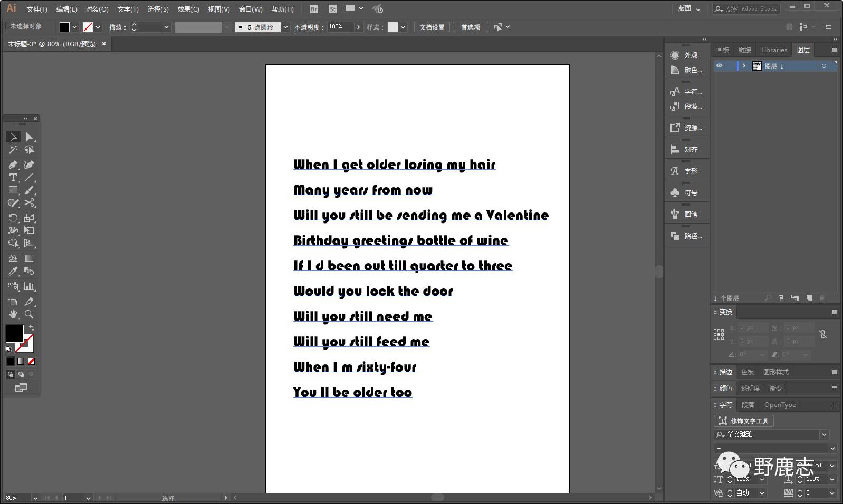Screen dimensions: 843x504
Task: Select the Hand tool
Action: pos(13,314)
